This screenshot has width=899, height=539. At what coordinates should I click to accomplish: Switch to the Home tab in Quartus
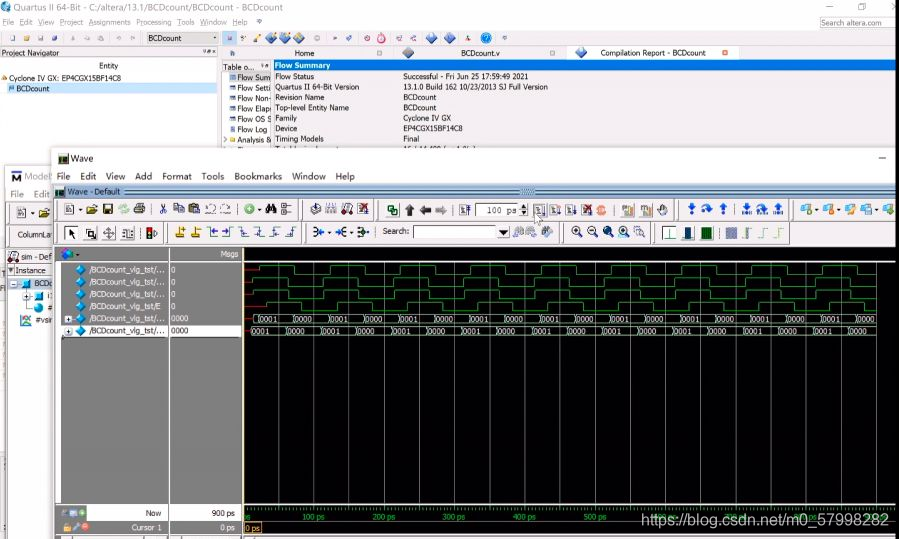pyautogui.click(x=304, y=53)
